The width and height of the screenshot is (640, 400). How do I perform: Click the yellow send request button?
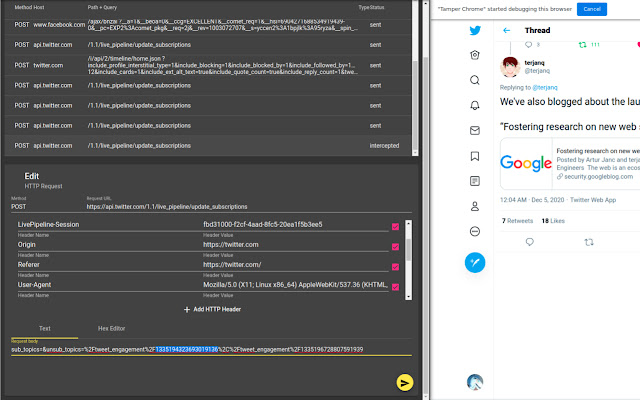click(404, 382)
